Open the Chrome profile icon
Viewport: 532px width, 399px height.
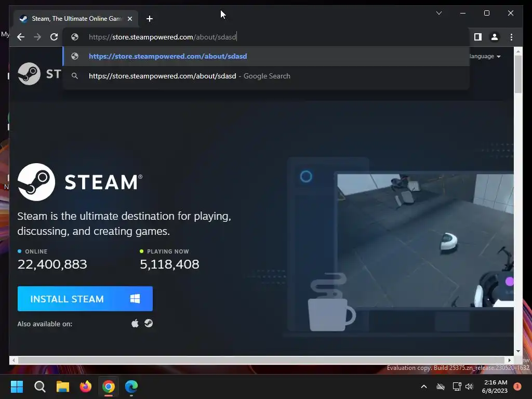[495, 37]
